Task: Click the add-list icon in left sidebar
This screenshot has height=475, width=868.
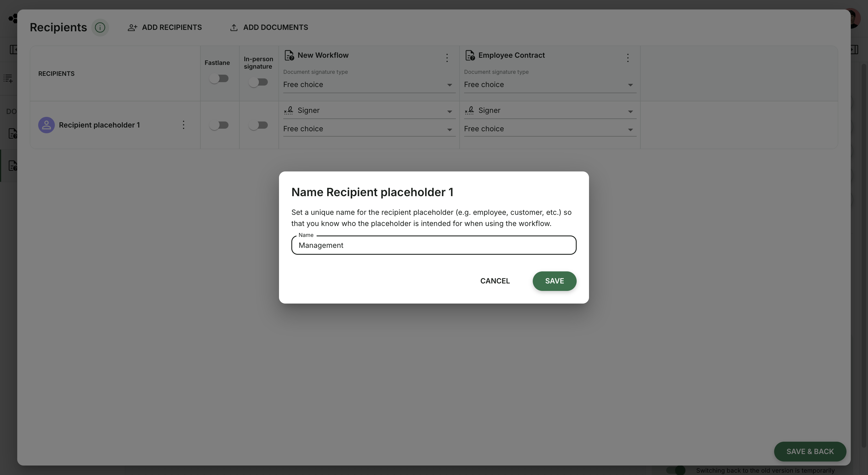Action: [x=8, y=79]
